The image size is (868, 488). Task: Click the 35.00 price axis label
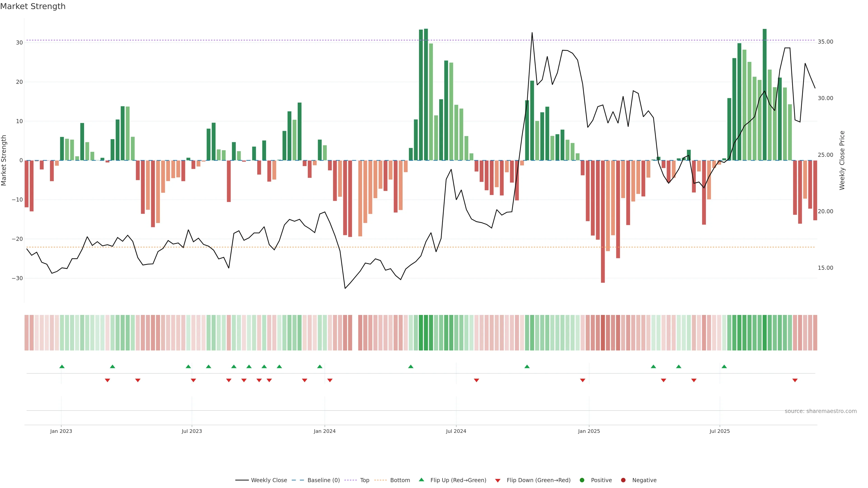click(x=825, y=42)
